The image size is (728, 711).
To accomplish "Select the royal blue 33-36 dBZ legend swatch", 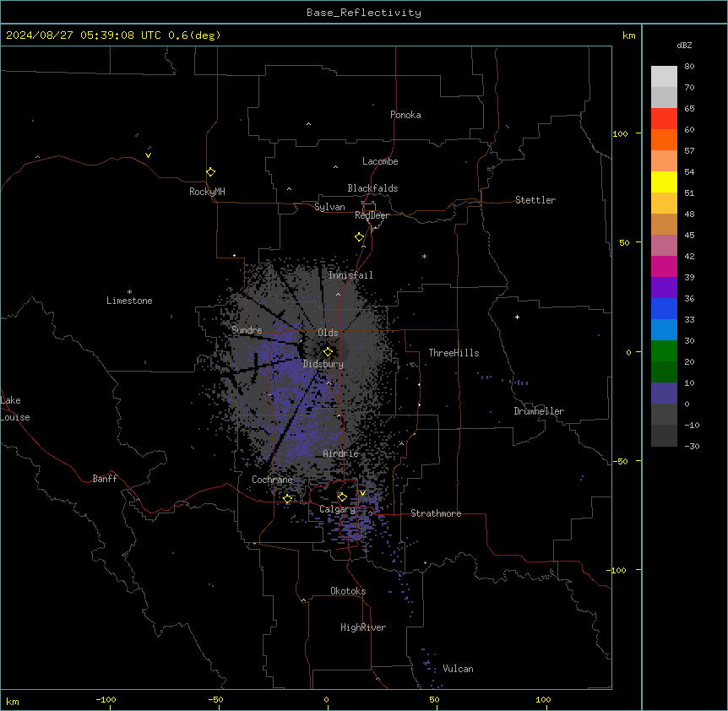I will click(664, 308).
